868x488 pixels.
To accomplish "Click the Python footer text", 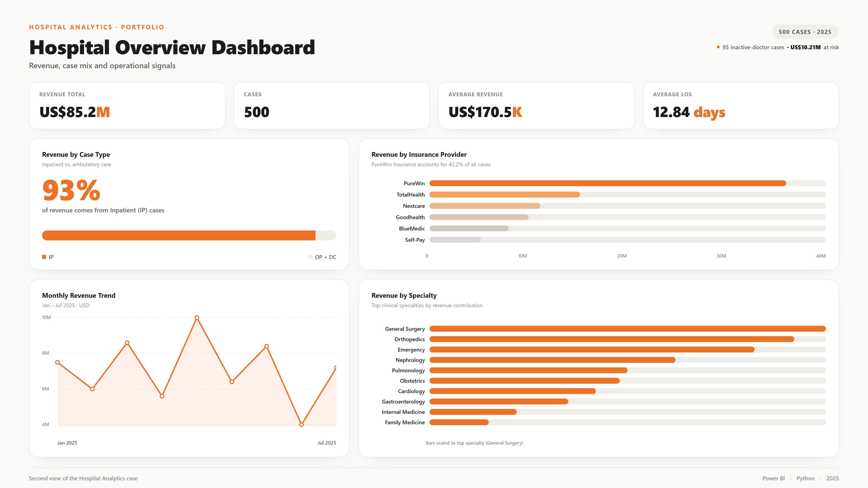I will (x=805, y=478).
